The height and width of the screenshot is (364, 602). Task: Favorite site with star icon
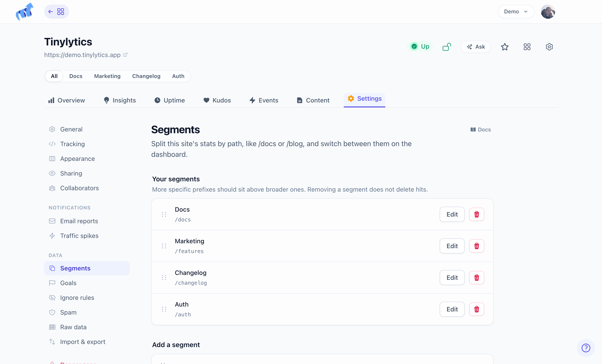(x=505, y=47)
